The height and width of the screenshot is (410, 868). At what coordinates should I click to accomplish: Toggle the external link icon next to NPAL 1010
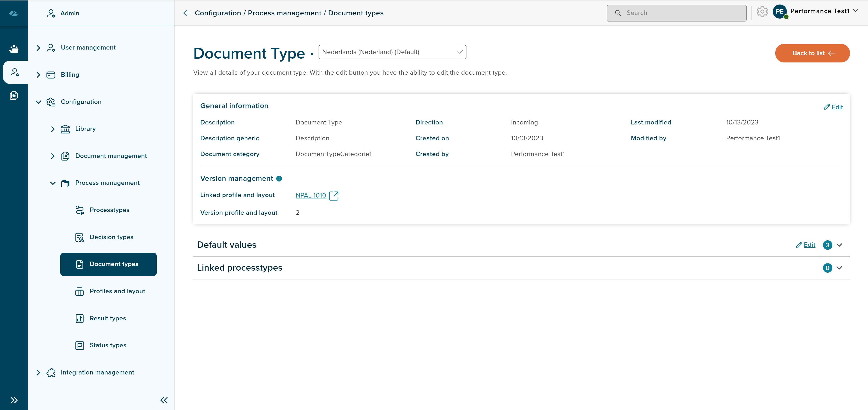coord(334,195)
